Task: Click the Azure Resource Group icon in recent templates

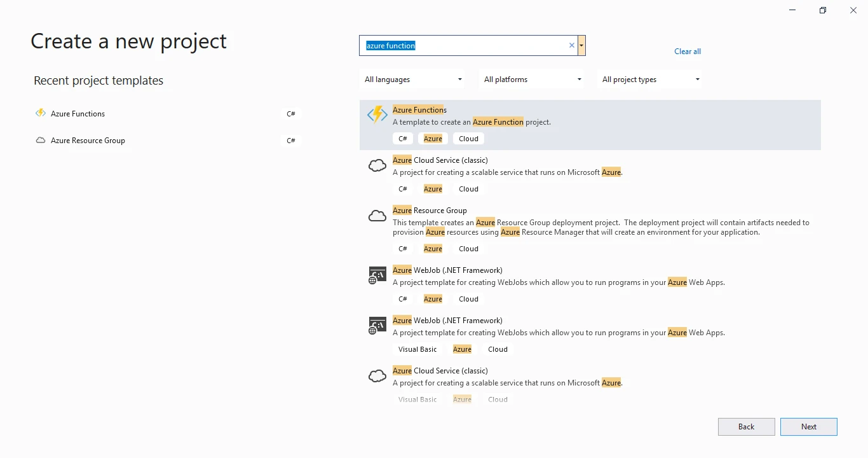Action: click(x=40, y=140)
